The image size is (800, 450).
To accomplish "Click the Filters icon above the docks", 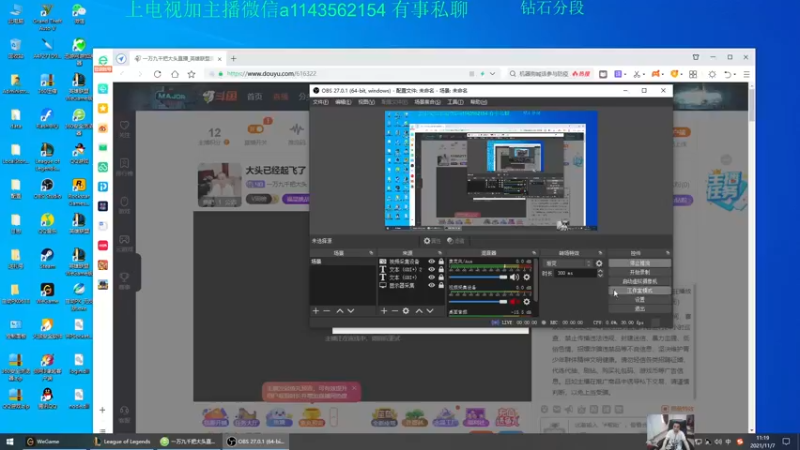I will [456, 241].
